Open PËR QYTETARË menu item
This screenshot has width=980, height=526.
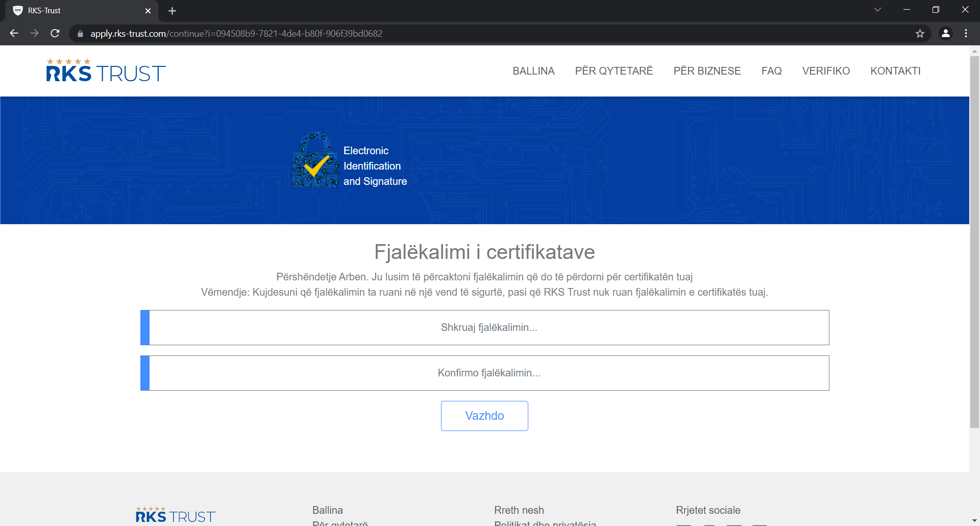614,71
